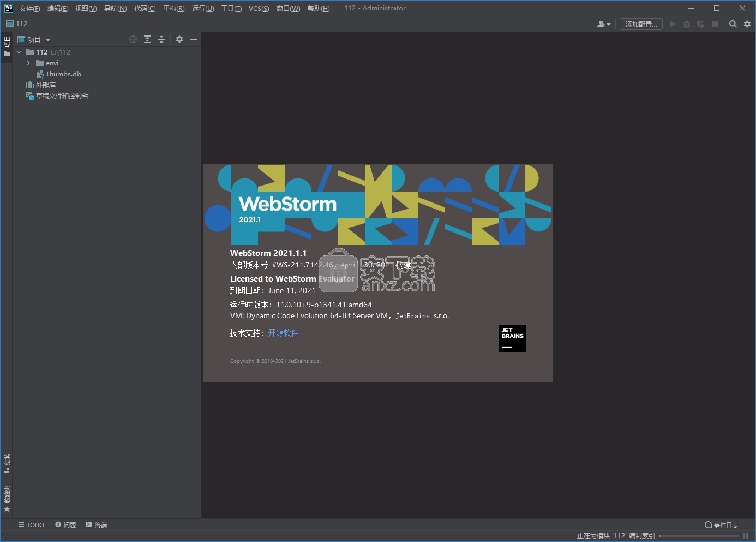Click the WebStorm logo icon in title bar
The width and height of the screenshot is (756, 542).
(9, 8)
